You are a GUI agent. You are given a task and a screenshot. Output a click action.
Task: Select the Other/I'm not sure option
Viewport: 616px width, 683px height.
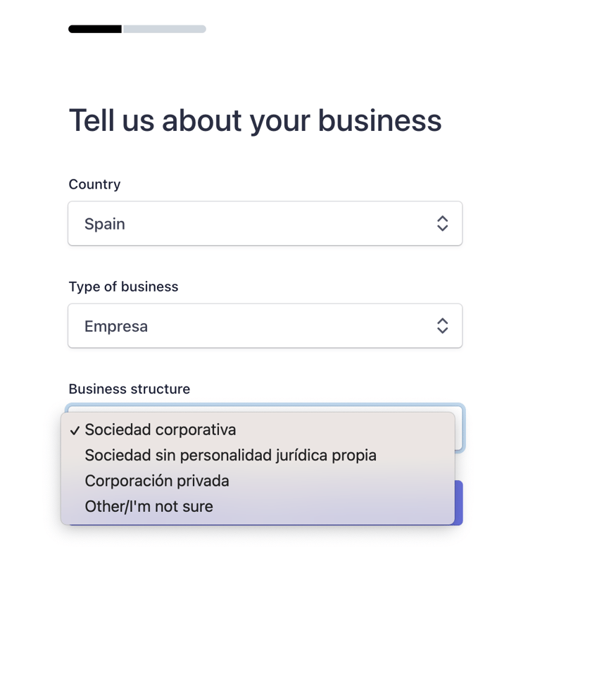(149, 506)
